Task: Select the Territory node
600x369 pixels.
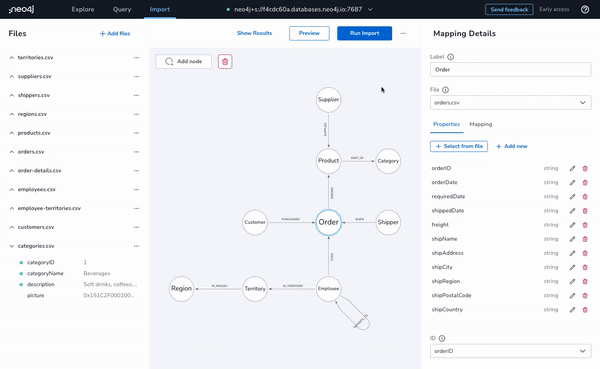Action: [255, 289]
